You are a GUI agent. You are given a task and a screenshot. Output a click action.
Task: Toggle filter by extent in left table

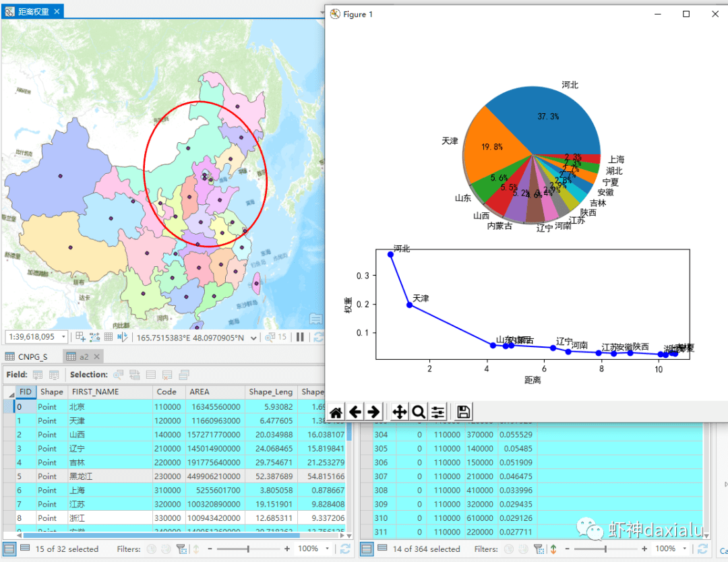[181, 549]
